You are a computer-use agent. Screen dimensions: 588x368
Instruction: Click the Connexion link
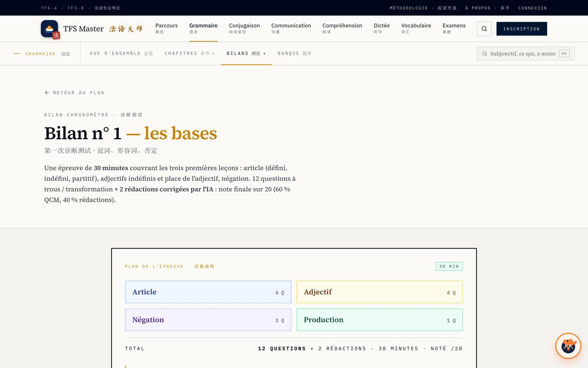[x=533, y=8]
